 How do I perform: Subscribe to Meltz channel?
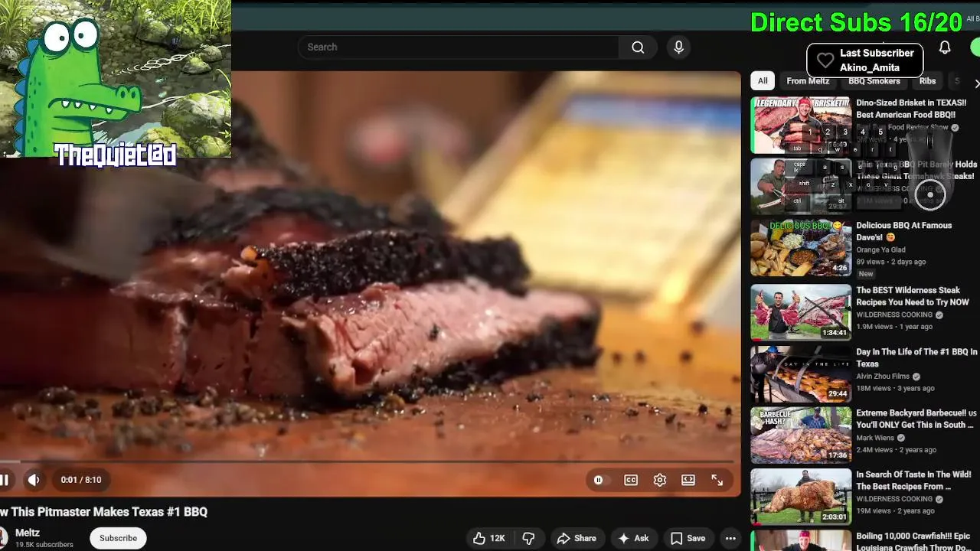coord(118,538)
